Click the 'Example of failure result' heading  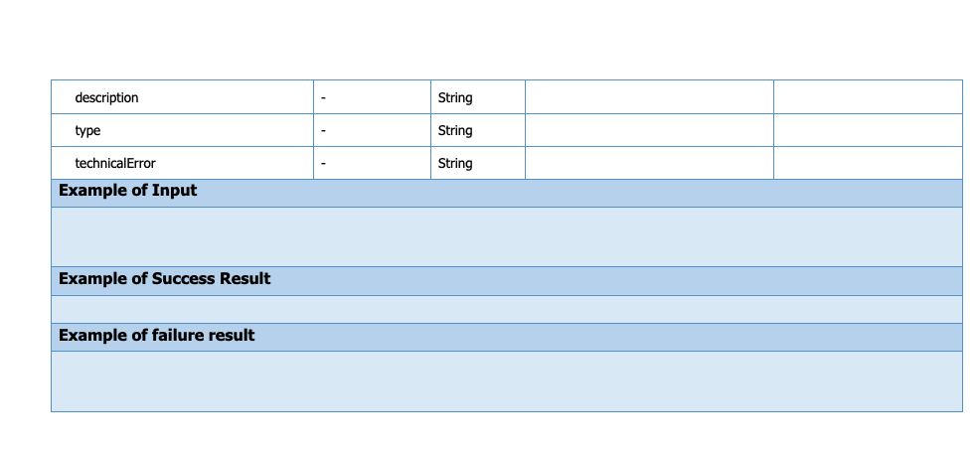click(x=157, y=336)
